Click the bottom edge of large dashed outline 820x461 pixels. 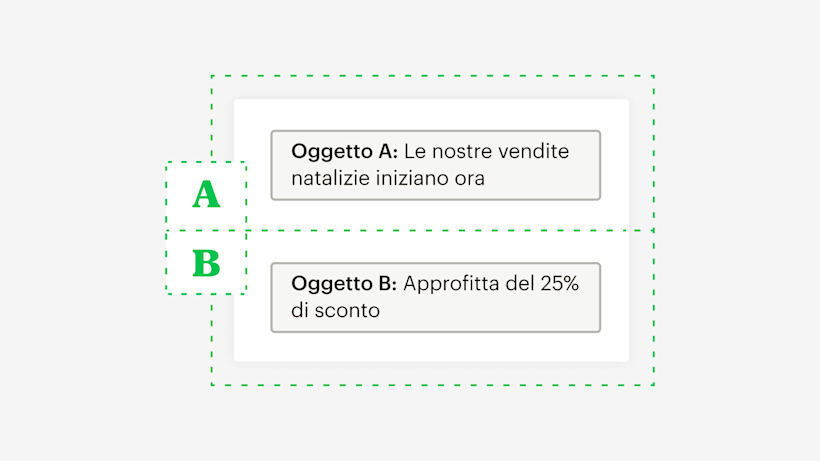tap(432, 385)
